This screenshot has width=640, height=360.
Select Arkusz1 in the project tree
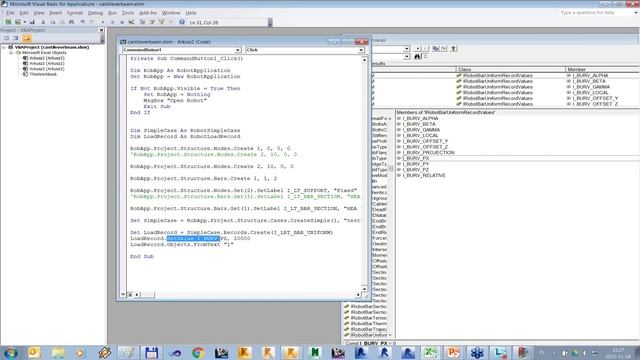click(46, 58)
